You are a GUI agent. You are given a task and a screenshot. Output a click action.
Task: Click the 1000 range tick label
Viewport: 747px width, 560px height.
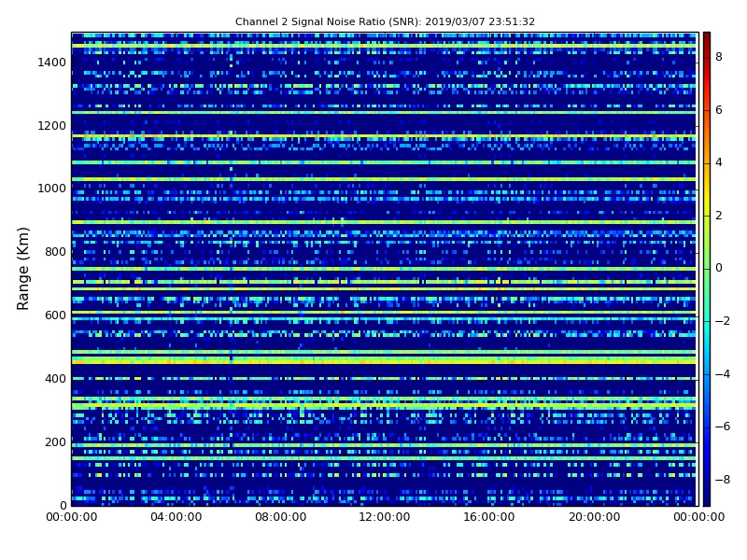coord(52,189)
